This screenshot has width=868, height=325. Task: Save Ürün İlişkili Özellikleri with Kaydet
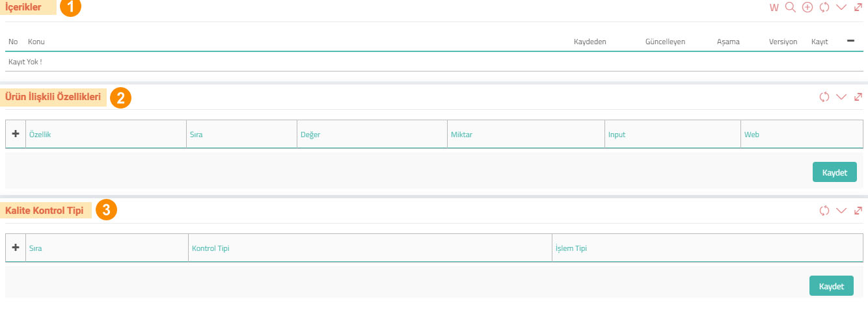(835, 172)
